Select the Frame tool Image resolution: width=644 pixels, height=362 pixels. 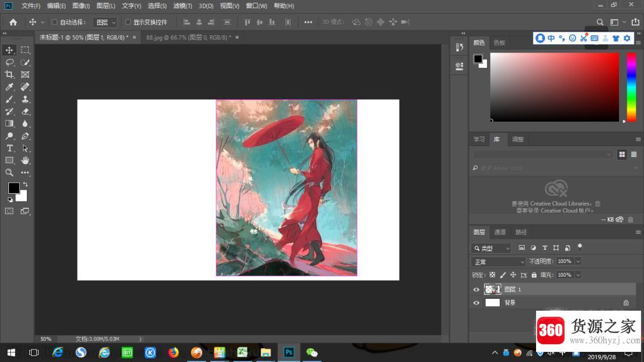(x=25, y=75)
